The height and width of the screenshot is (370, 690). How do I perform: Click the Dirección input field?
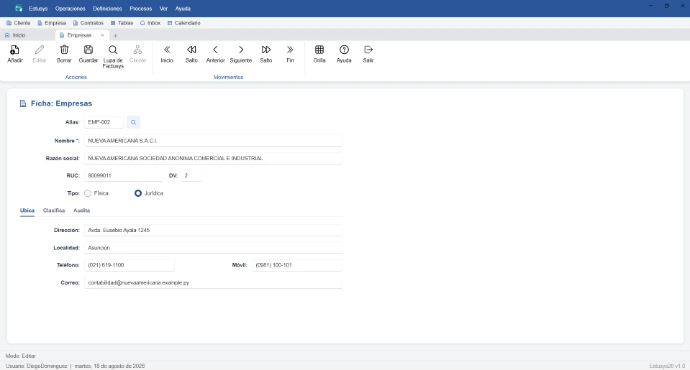pyautogui.click(x=213, y=230)
